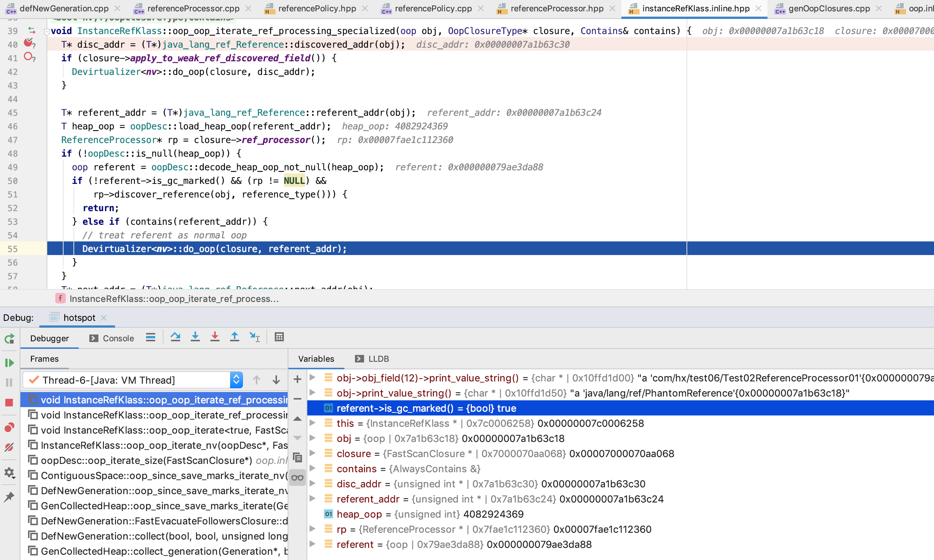
Task: Rerun the hotspot debug session
Action: point(9,339)
